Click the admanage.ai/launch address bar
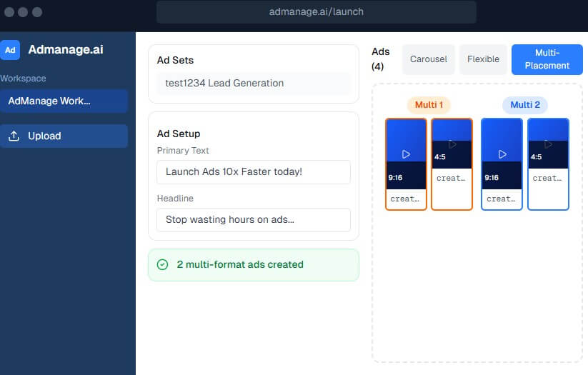 click(316, 12)
